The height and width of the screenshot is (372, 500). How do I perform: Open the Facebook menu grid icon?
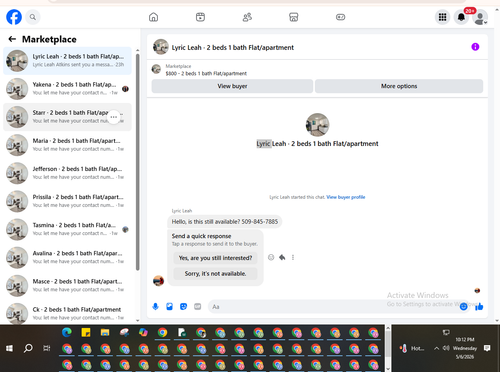[442, 17]
